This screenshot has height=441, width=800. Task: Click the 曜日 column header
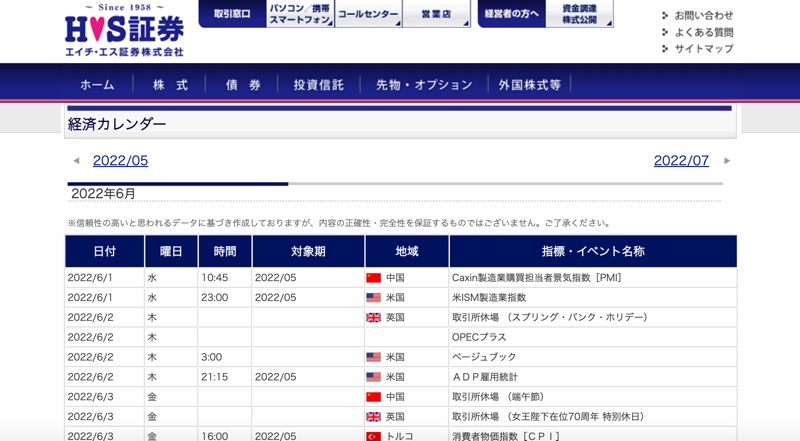tap(171, 251)
